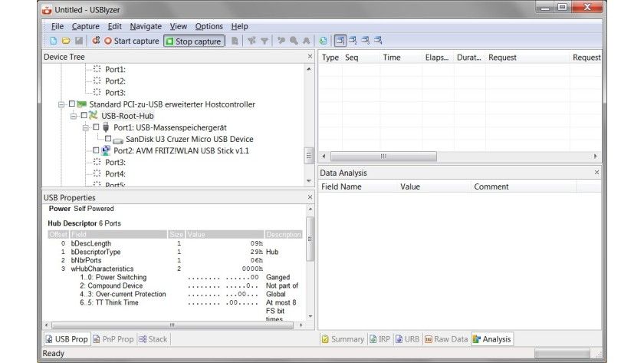This screenshot has width=644, height=363.
Task: Click the open folder toolbar icon
Action: pyautogui.click(x=66, y=41)
